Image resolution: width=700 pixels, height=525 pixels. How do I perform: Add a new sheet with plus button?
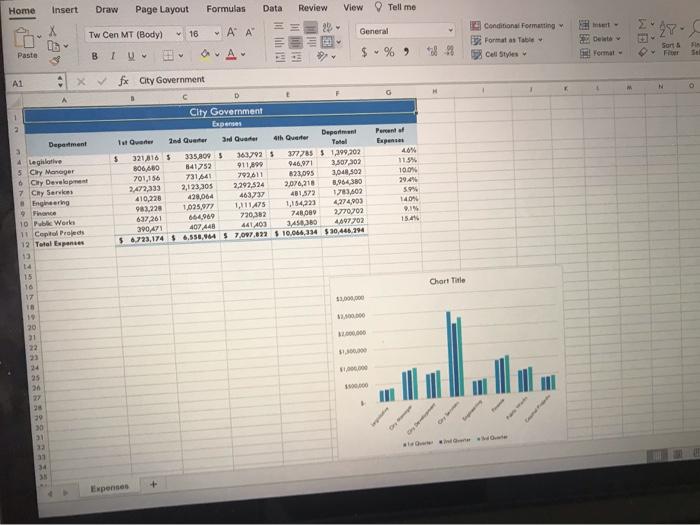point(154,484)
